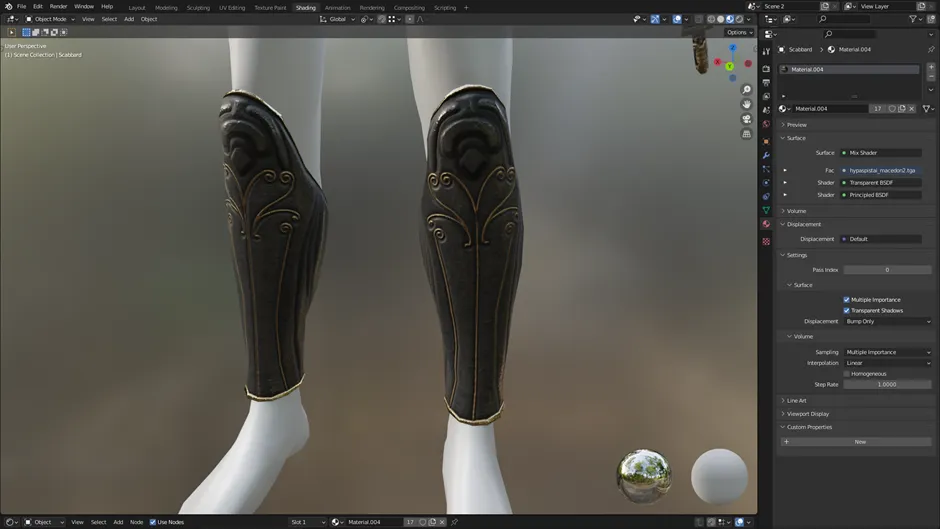Expand the Transparent BSDF shader row

(785, 183)
